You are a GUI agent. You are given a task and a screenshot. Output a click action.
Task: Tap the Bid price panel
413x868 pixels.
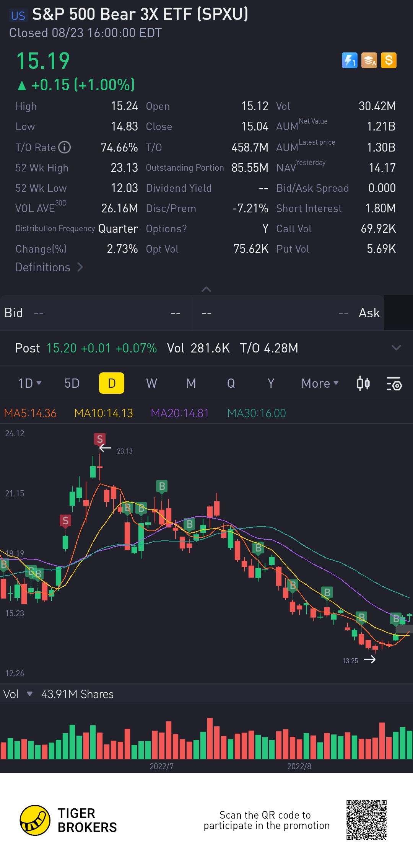tap(95, 313)
